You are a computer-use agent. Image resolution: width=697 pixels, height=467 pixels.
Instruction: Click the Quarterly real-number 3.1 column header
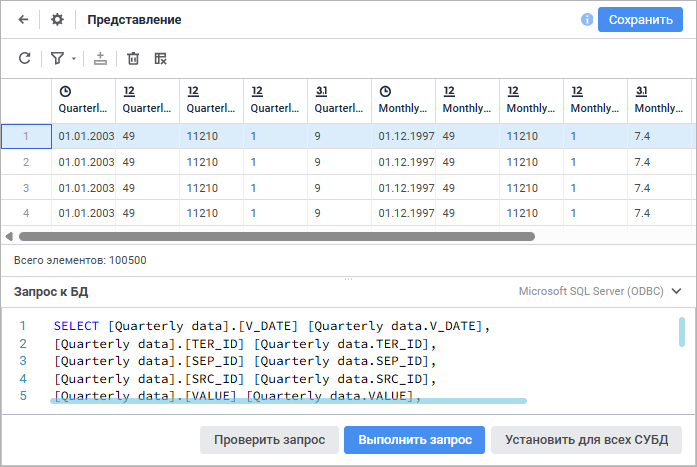(x=340, y=101)
